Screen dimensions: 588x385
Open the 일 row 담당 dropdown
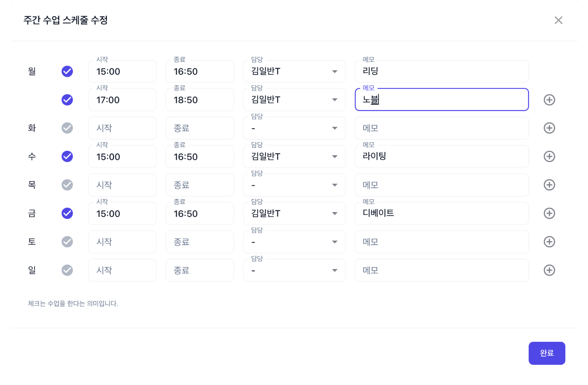294,270
